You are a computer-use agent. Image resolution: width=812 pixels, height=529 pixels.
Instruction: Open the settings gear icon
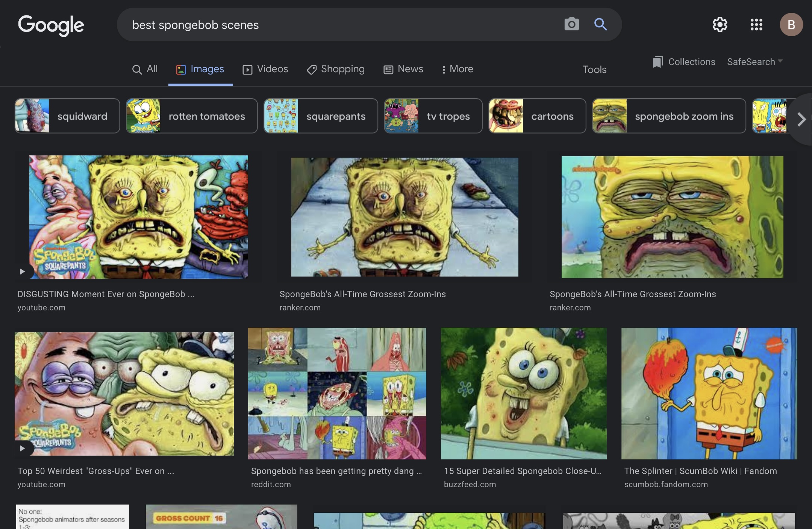720,25
